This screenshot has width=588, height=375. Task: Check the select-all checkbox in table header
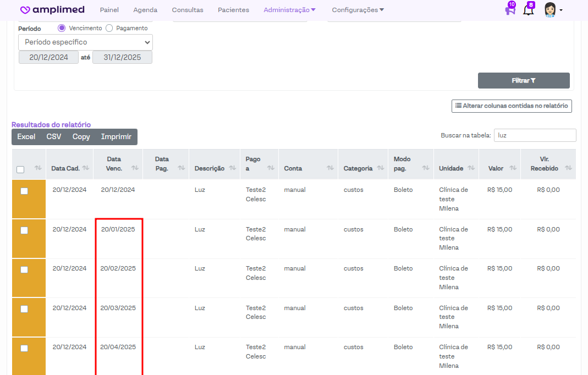(20, 169)
